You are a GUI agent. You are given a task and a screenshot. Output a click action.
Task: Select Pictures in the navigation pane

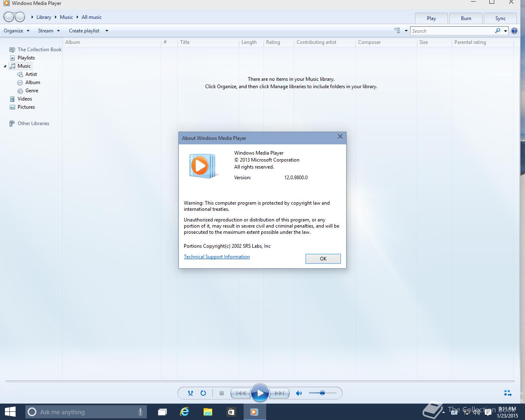point(22,107)
